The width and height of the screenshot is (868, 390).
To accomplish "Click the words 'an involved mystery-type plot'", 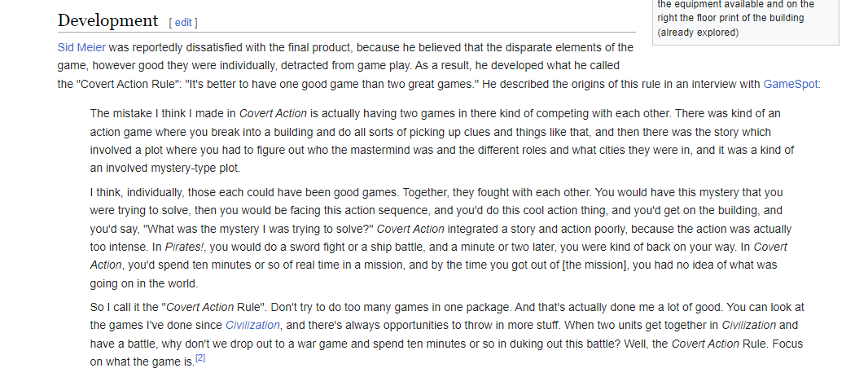I will tap(165, 169).
